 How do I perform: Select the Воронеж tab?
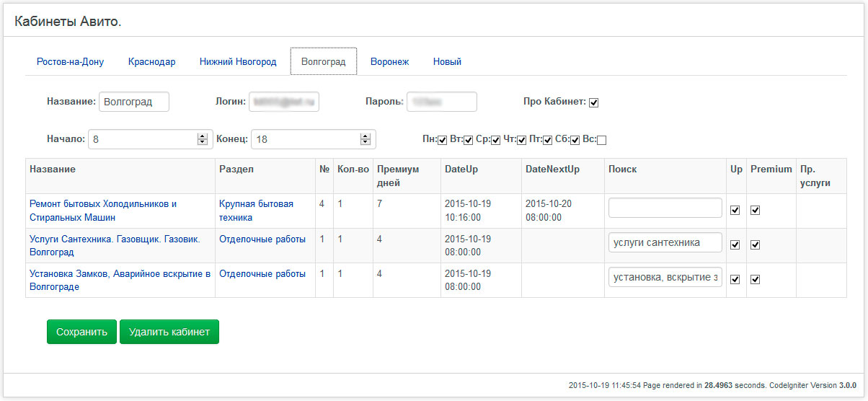coord(389,62)
